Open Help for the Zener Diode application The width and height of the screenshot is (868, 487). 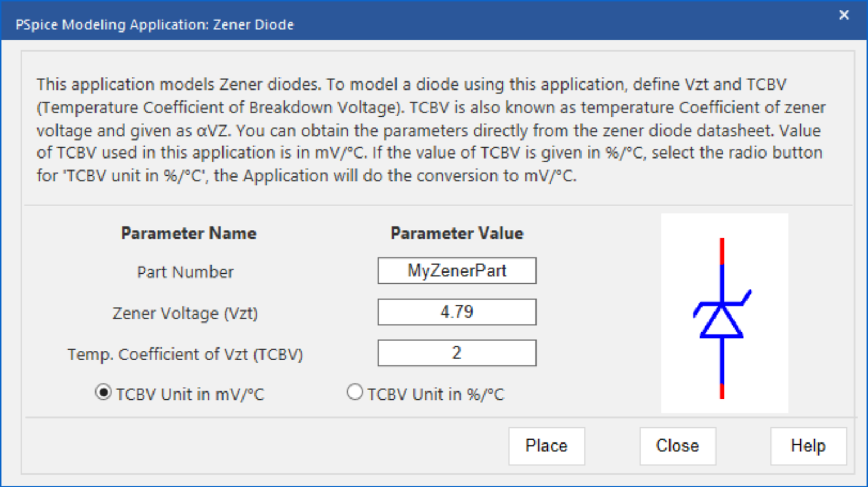[808, 446]
